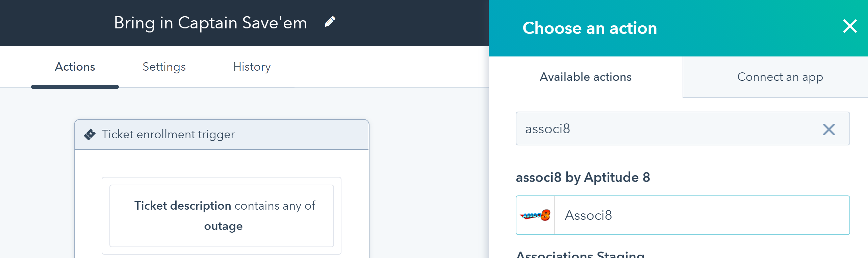The image size is (868, 258).
Task: Choose the Associ8 action option
Action: coord(683,215)
